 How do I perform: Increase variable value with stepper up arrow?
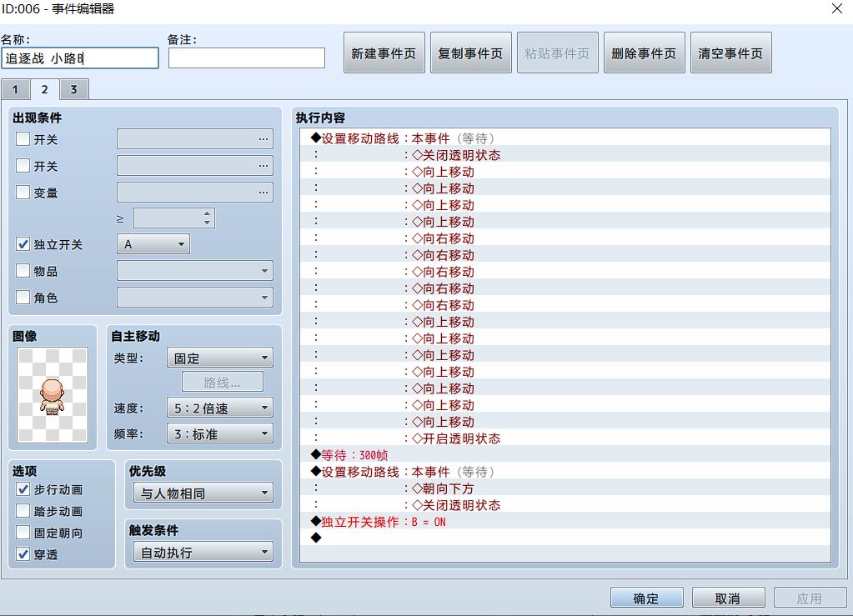pos(208,213)
